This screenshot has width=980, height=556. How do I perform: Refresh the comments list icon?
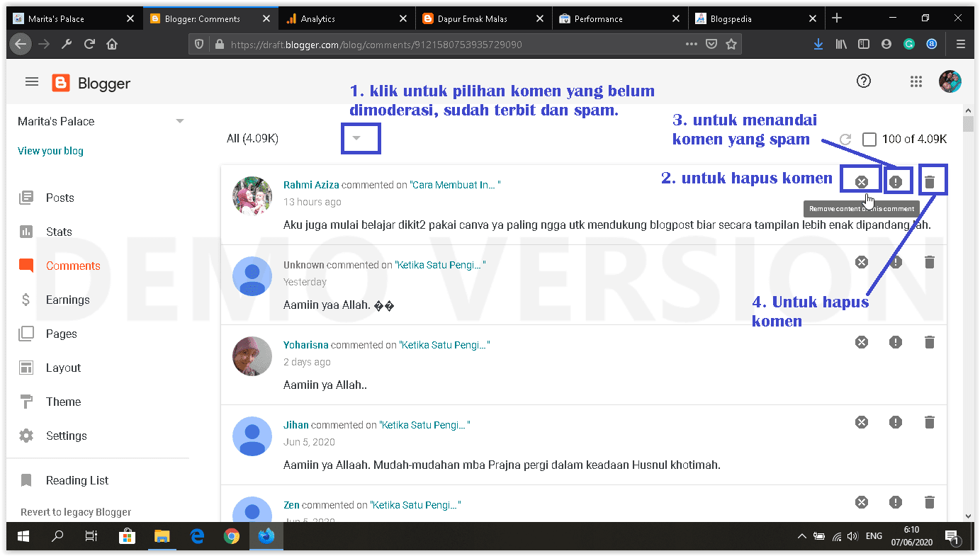[845, 140]
